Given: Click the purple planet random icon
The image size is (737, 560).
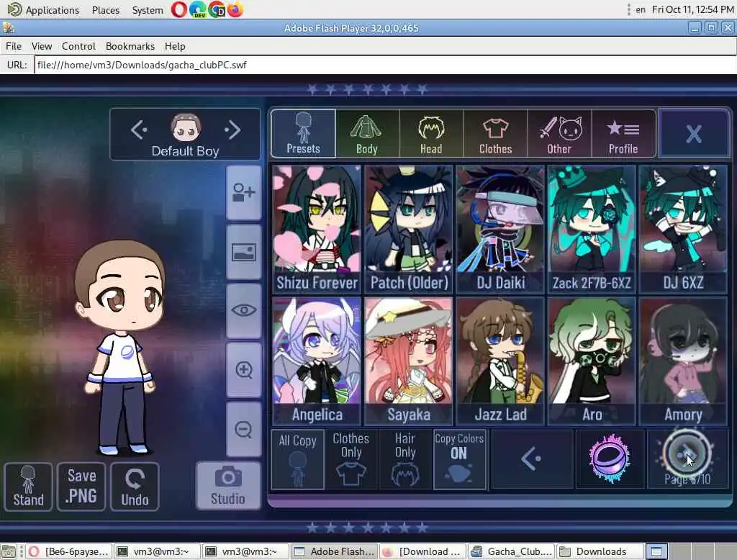Looking at the screenshot, I should tap(610, 459).
